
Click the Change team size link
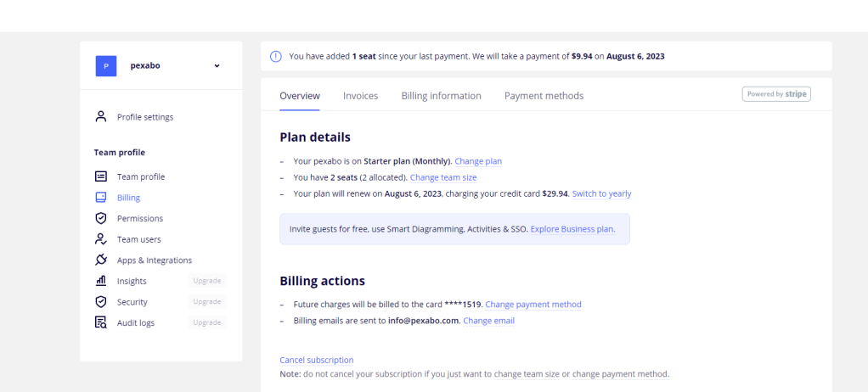443,177
